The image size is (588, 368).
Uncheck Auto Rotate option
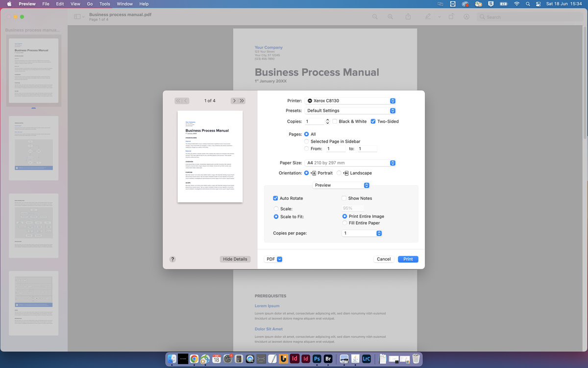point(276,198)
